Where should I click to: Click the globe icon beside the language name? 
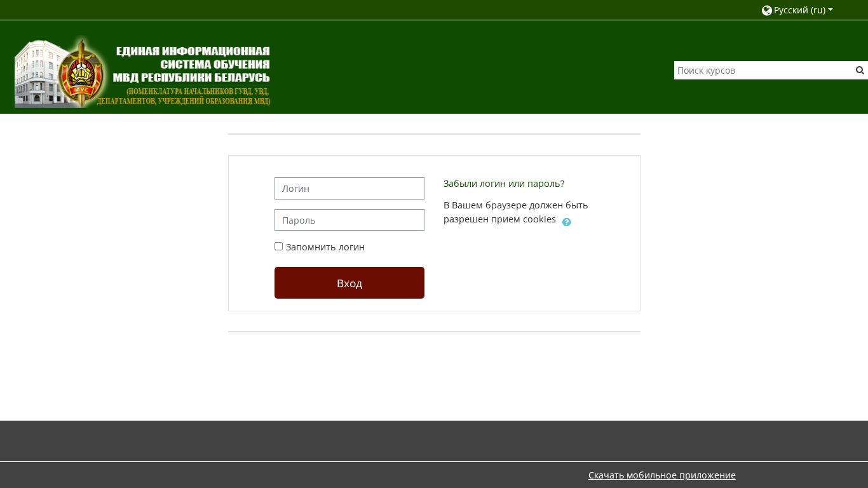(766, 10)
